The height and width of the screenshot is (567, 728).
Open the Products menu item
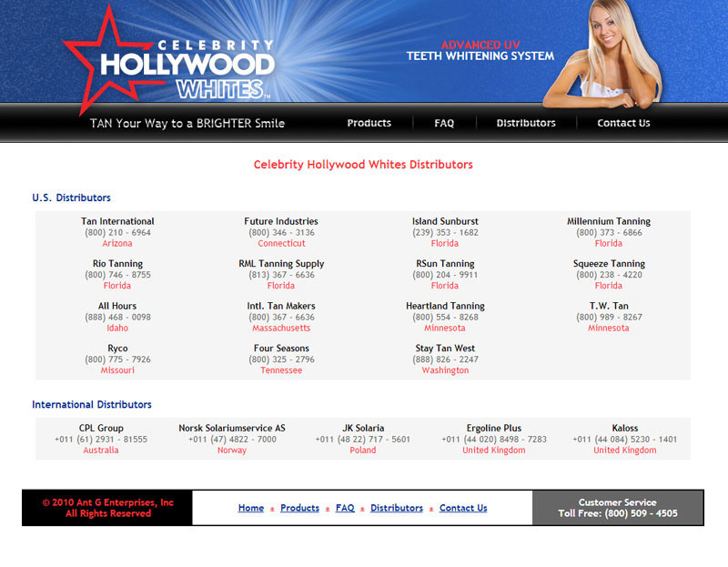369,123
